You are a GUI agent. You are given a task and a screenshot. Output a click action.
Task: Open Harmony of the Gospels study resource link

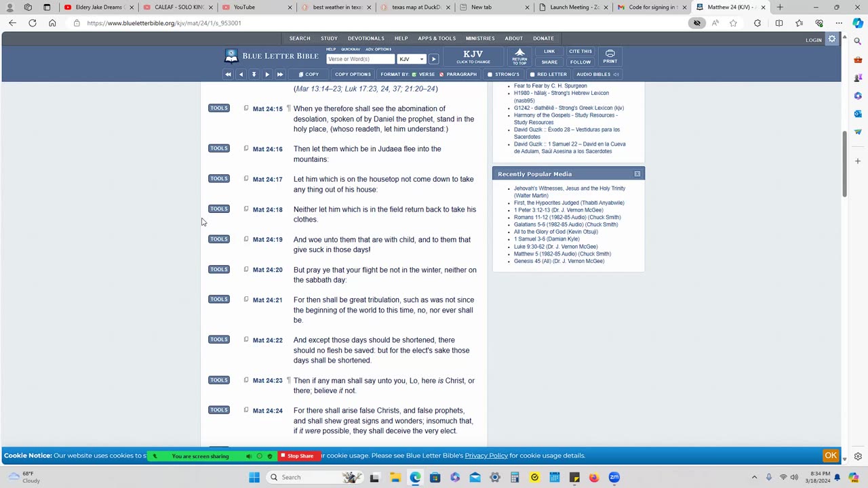point(566,119)
